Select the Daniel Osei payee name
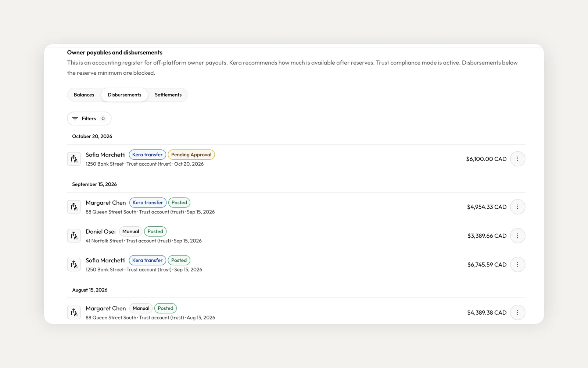Screen dimensions: 588x368 pyautogui.click(x=101, y=231)
